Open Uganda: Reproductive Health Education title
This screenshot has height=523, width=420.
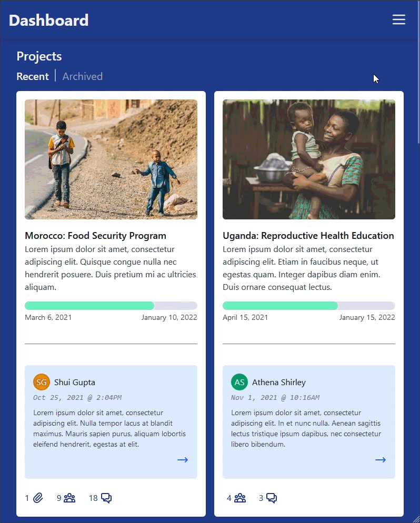point(308,236)
